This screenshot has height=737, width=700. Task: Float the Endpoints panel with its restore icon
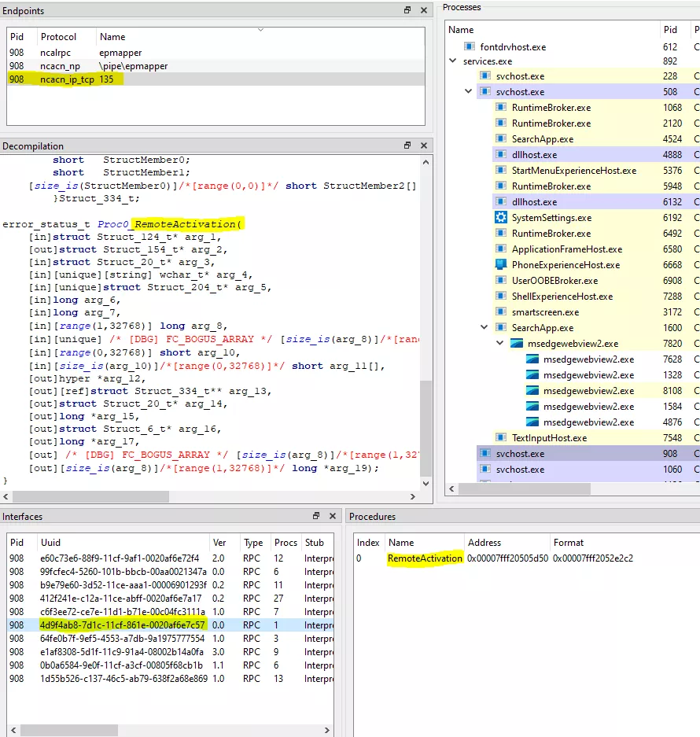click(407, 10)
